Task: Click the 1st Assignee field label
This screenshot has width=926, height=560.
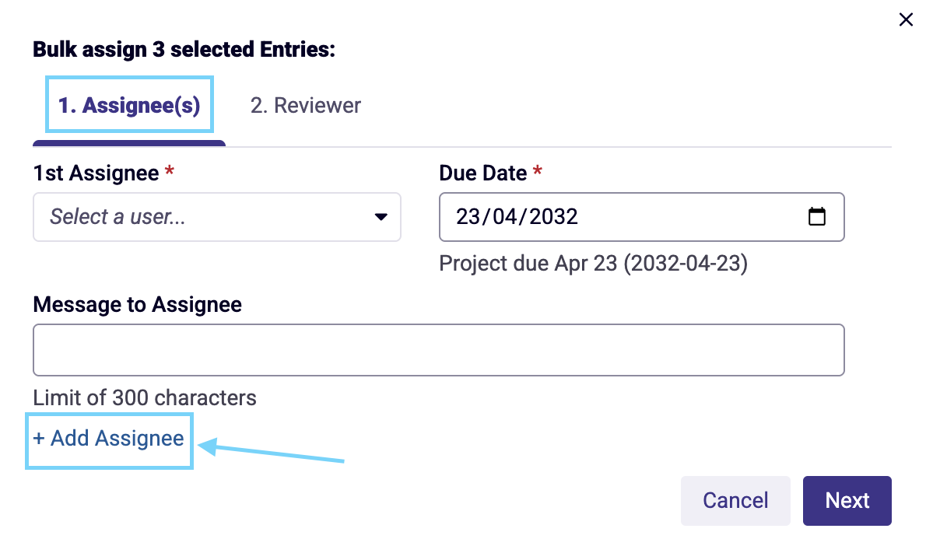Action: pos(96,173)
